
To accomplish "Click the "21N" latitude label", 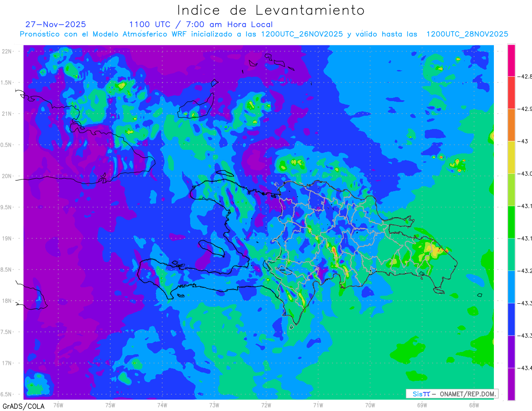I will tap(7, 114).
